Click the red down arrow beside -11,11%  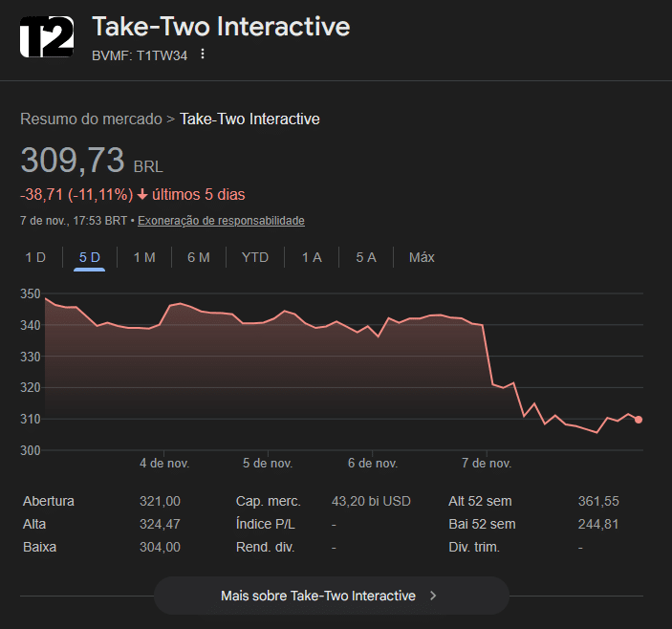click(142, 195)
